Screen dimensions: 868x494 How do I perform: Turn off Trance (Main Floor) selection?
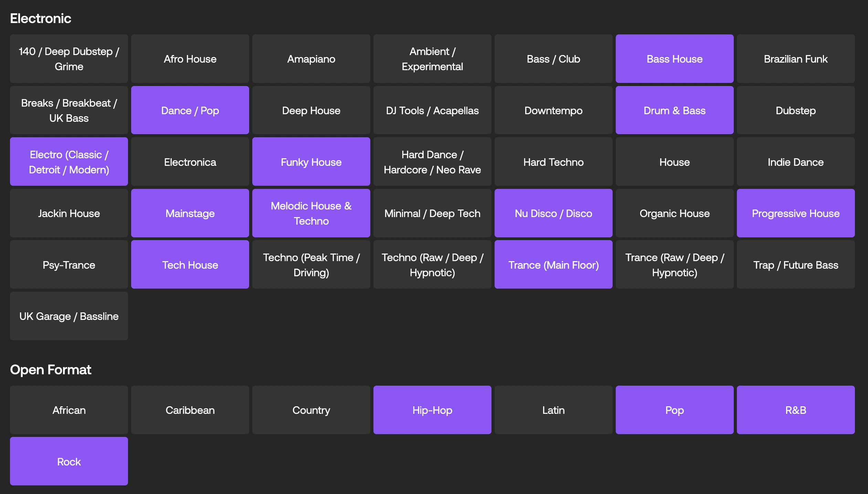553,265
